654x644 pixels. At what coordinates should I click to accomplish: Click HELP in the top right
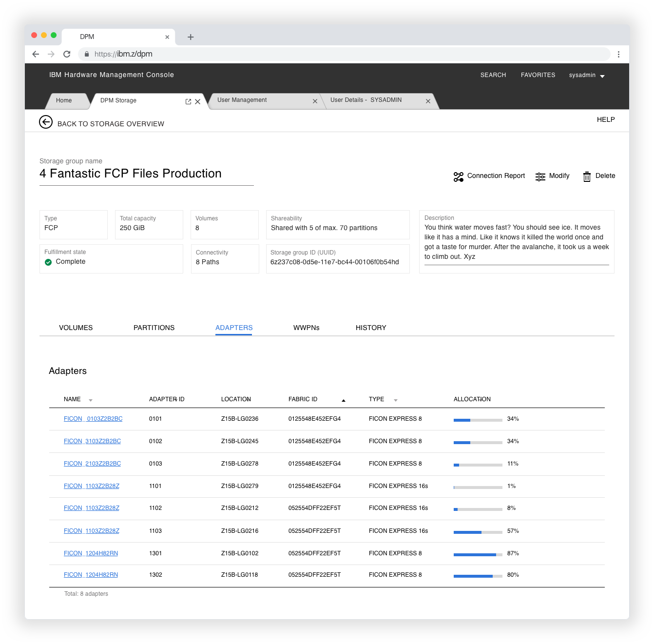tap(606, 119)
